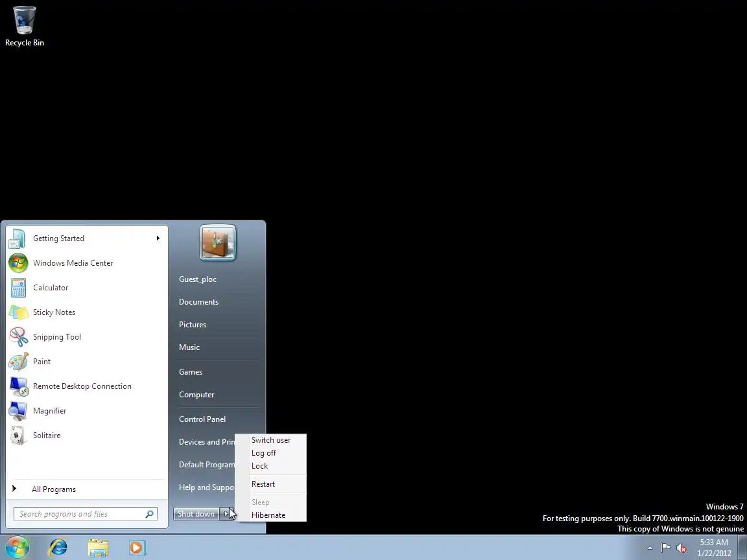Select Hibernate from the power menu

tap(268, 515)
